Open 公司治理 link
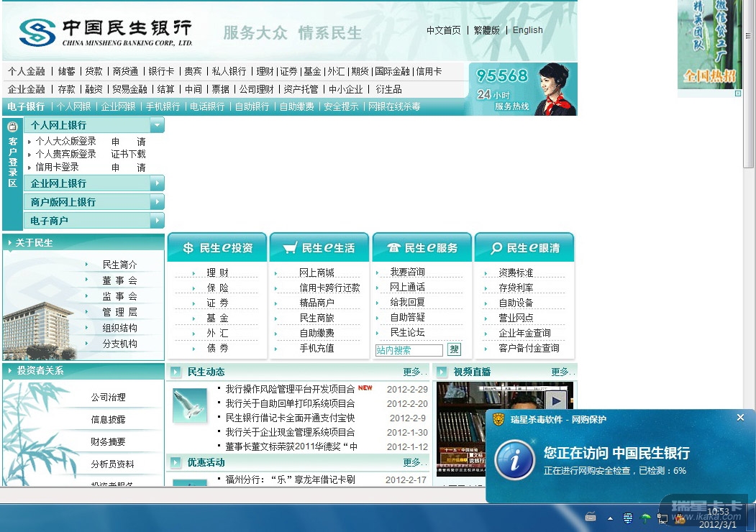The width and height of the screenshot is (756, 532). [109, 397]
